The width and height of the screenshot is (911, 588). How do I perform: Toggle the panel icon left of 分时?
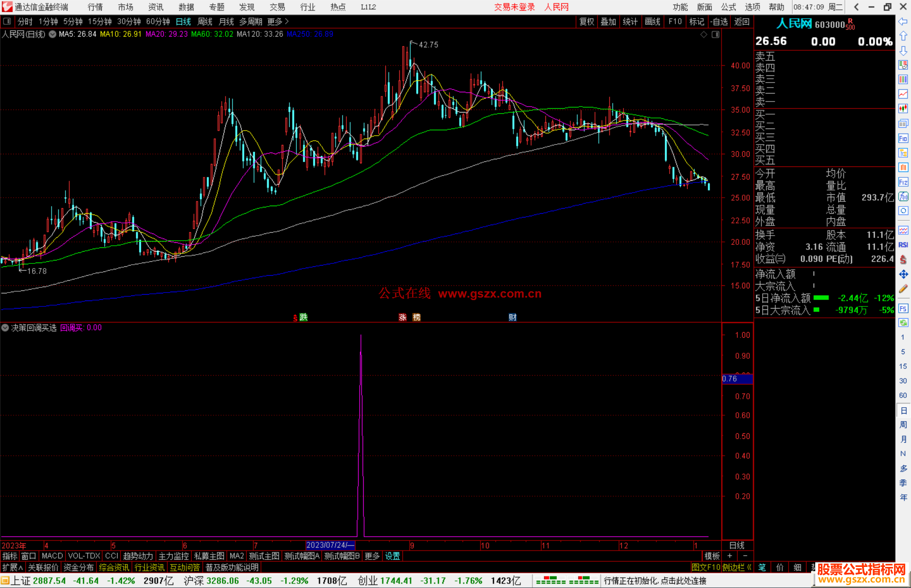(x=7, y=21)
